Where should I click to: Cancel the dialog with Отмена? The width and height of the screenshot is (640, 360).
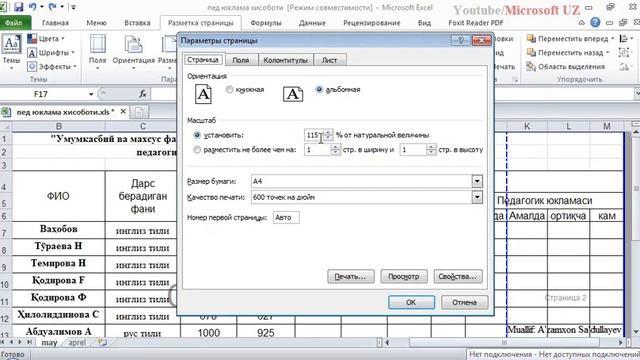click(x=464, y=302)
